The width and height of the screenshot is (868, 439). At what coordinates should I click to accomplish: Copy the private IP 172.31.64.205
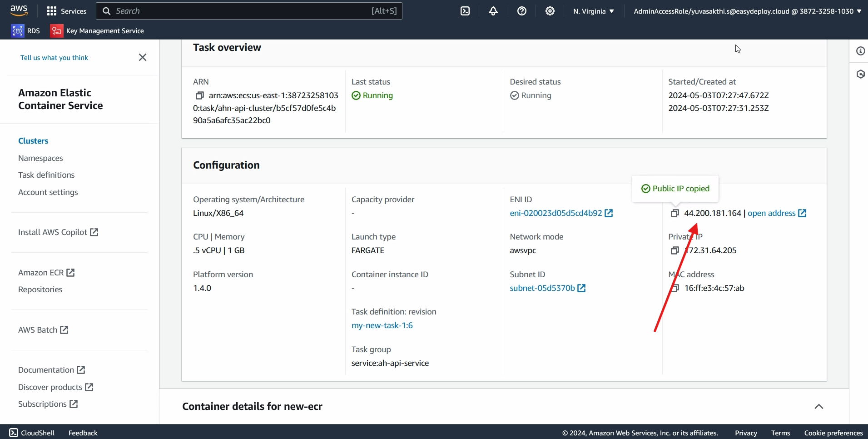pos(675,250)
